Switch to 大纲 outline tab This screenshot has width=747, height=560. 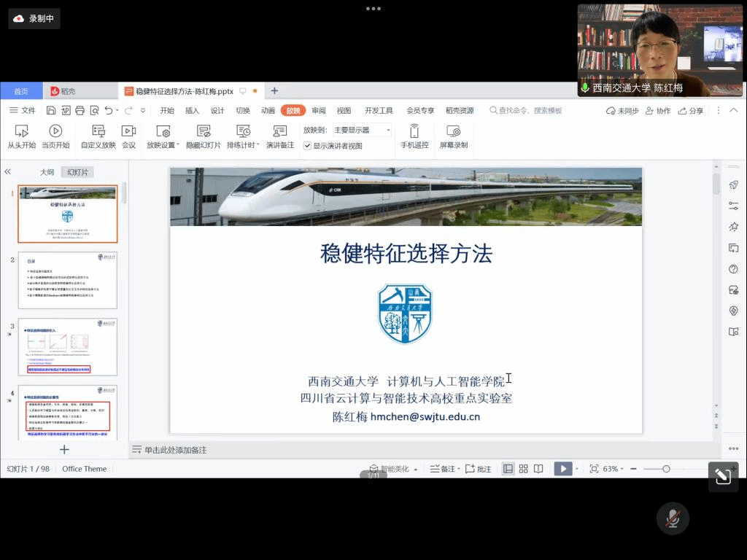pos(47,172)
